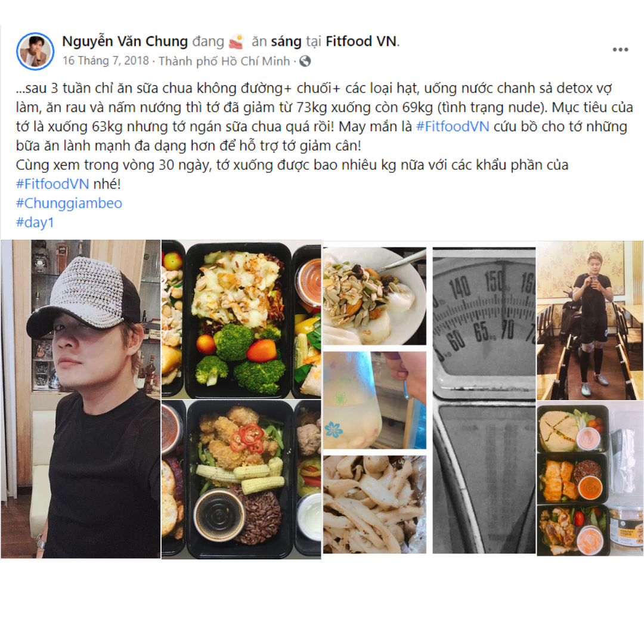Open the Fitfood VN page link
The height and width of the screenshot is (644, 644).
pos(361,42)
